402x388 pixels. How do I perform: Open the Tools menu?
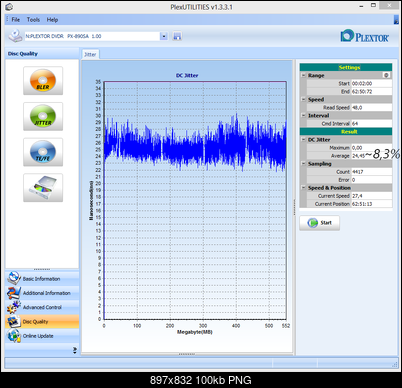(x=33, y=20)
